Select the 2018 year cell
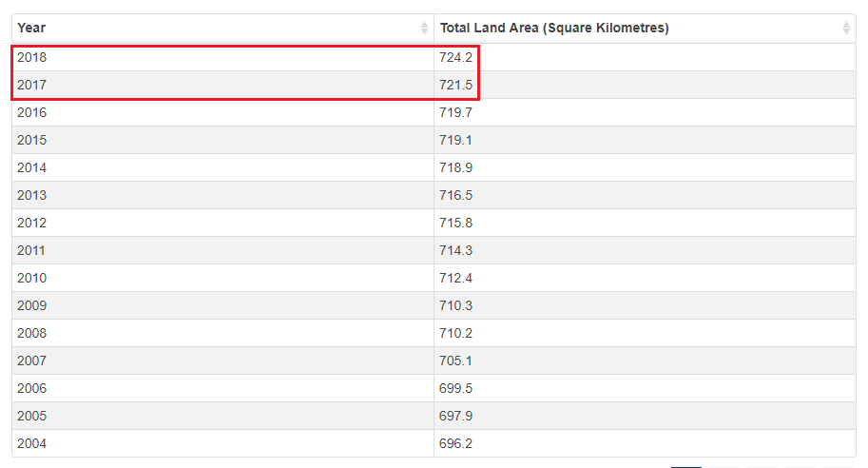Viewport: 868px width, 468px height. coord(32,57)
